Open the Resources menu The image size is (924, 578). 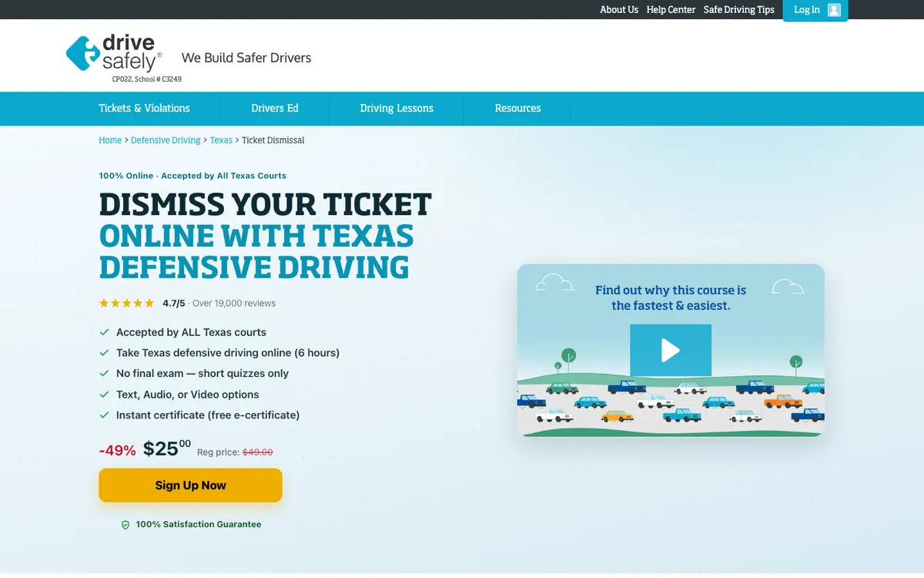coord(517,108)
